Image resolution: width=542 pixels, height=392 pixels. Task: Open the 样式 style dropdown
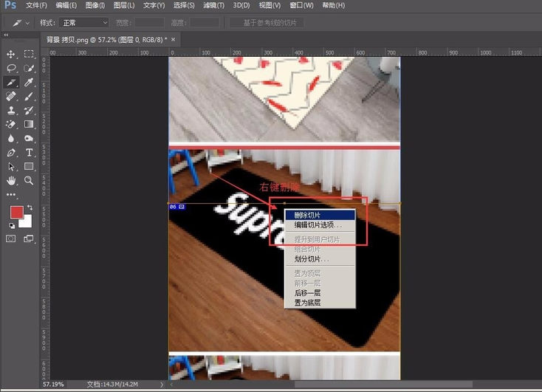(83, 23)
